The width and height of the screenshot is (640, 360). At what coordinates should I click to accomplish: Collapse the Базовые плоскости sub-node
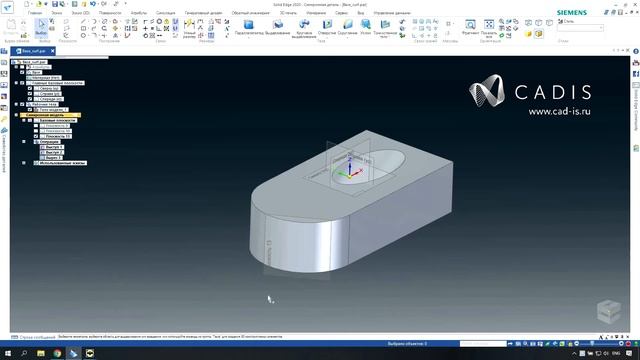pyautogui.click(x=24, y=120)
